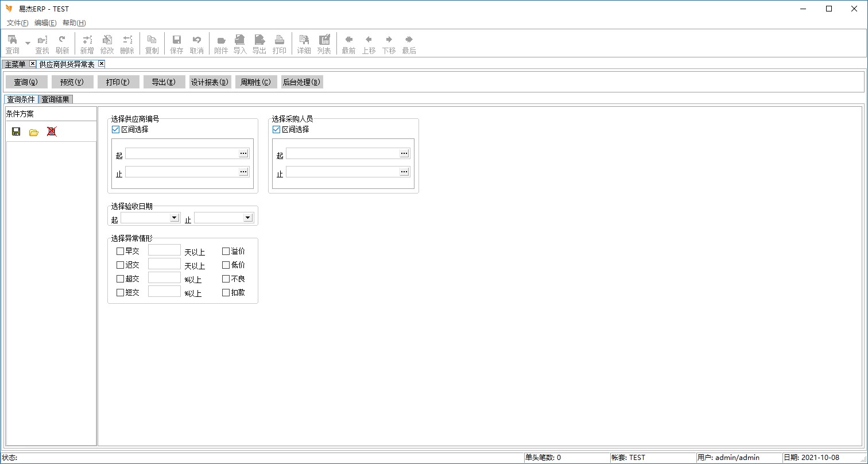Click the 保存 save toolbar icon
Image resolution: width=868 pixels, height=464 pixels.
177,44
